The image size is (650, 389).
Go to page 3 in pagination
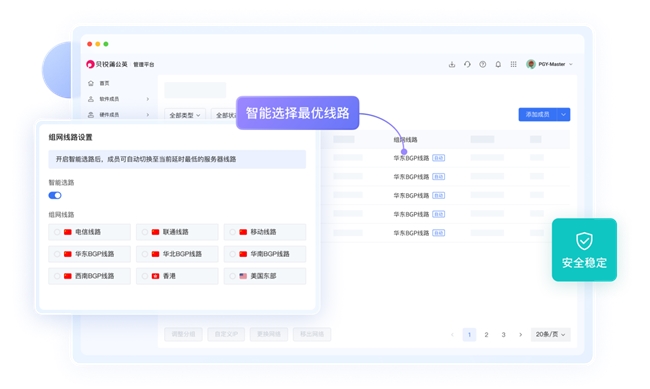(503, 334)
